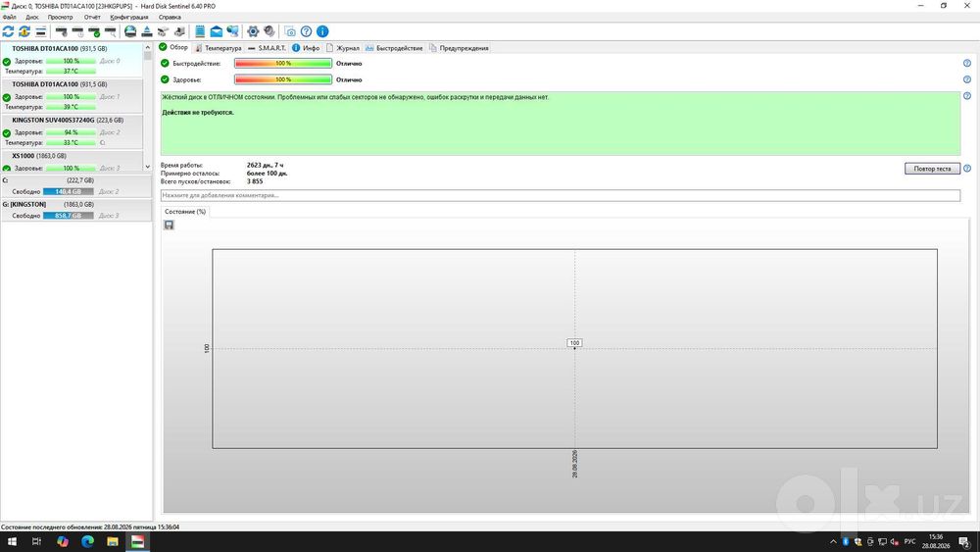Screen dimensions: 980x552
Task: Click the blue info circle toolbar icon
Action: pyautogui.click(x=322, y=31)
